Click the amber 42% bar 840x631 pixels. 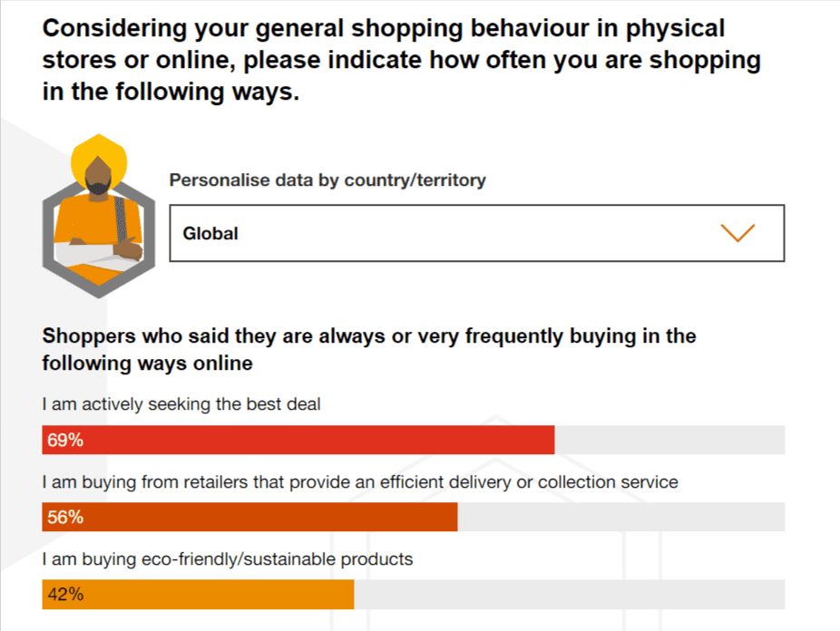199,594
